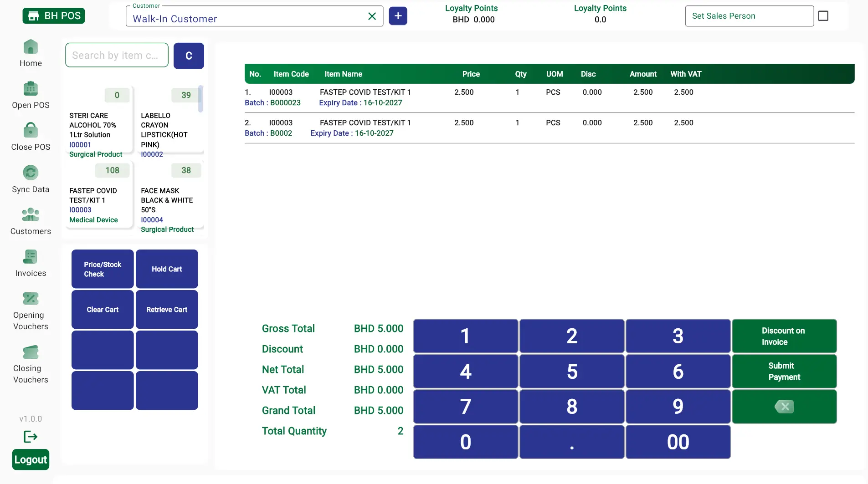Click the Sync Data icon
This screenshot has width=868, height=484.
pos(31,173)
